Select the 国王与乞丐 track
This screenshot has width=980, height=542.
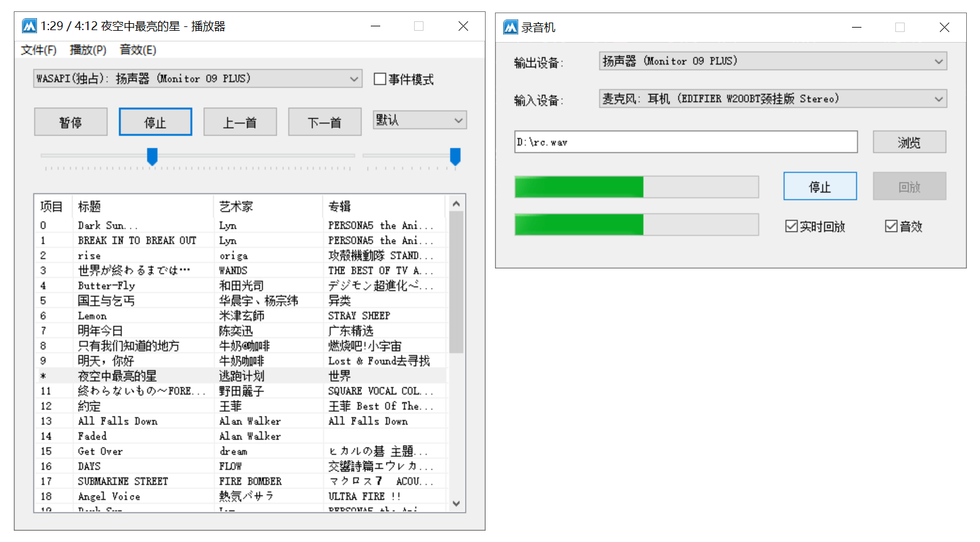coord(106,300)
